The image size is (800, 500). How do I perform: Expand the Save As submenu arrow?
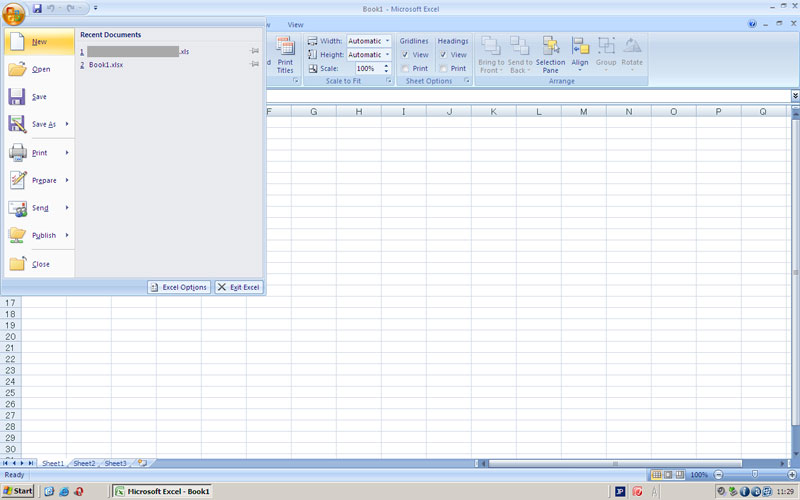point(67,124)
